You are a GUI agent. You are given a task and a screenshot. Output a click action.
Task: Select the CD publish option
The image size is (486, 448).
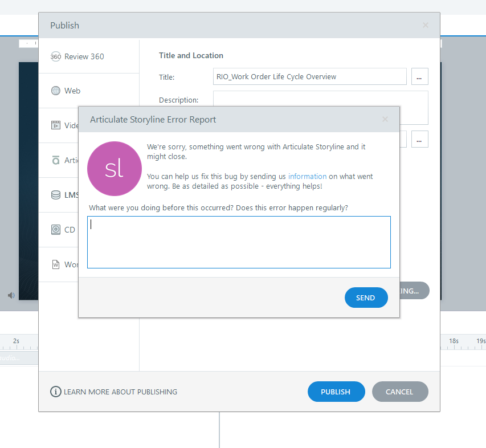tap(59, 230)
